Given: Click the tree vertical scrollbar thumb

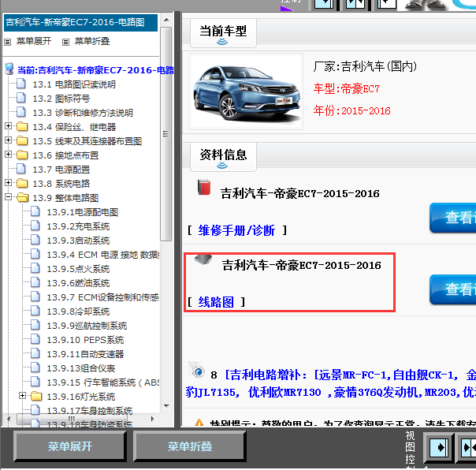Looking at the screenshot, I should point(165,134).
